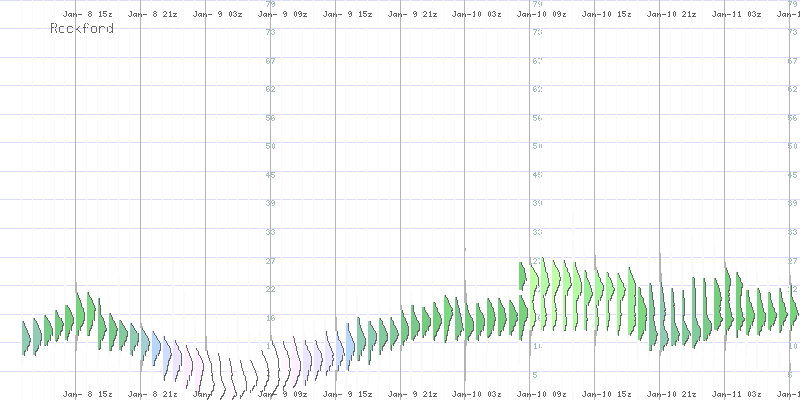Click the top Jan- 8 21z time label

[152, 15]
